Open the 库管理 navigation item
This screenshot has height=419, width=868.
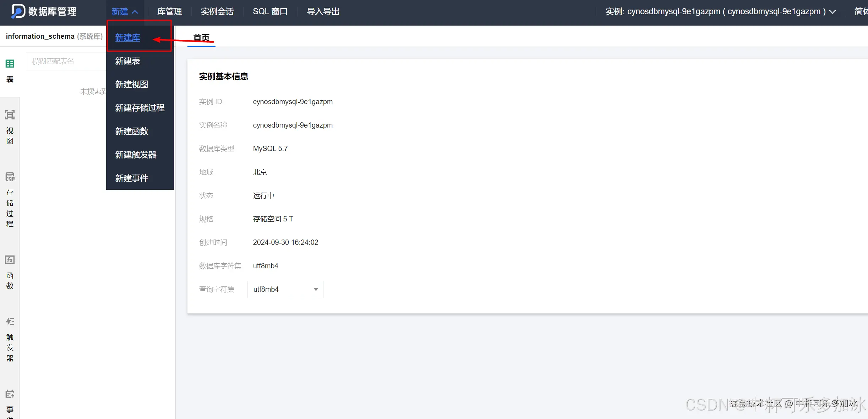[x=169, y=11]
